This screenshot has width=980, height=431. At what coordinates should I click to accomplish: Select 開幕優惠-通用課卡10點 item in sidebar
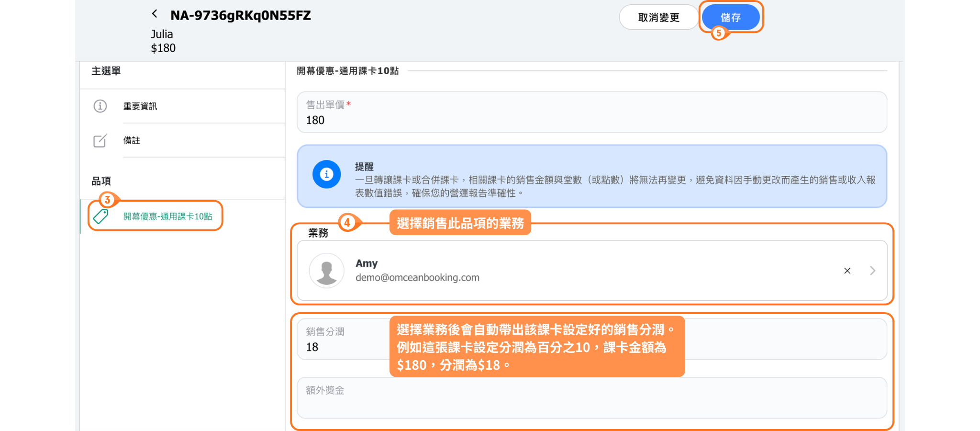click(167, 216)
